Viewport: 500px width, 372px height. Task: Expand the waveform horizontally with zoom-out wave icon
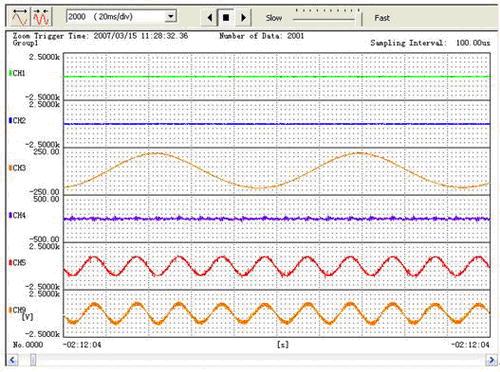20,17
